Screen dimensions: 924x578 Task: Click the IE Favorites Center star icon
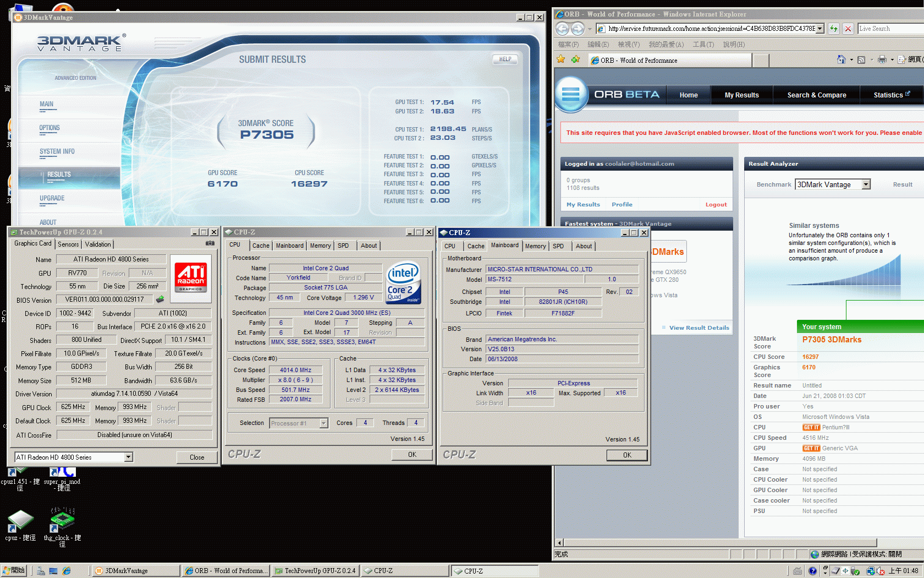[x=561, y=59]
